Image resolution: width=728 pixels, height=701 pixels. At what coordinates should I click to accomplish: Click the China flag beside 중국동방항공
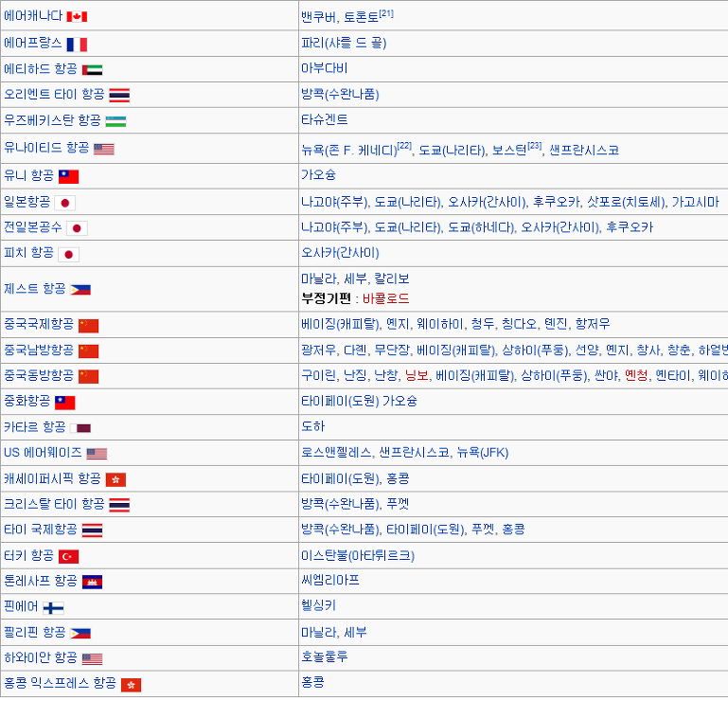[x=88, y=376]
